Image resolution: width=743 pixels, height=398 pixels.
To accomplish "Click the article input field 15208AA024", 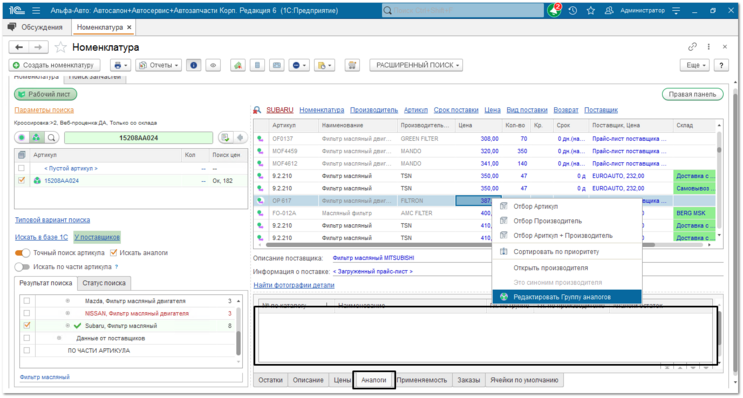I will [x=138, y=138].
